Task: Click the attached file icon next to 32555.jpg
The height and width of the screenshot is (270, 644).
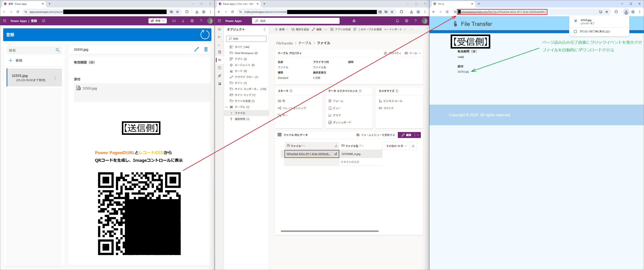Action: click(78, 88)
